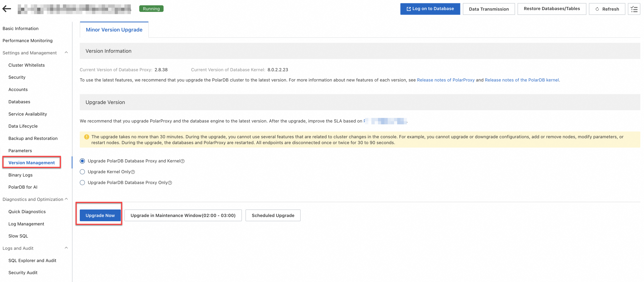
Task: Select Upgrade PolarDB Database Proxy and Kernel
Action: pyautogui.click(x=82, y=161)
